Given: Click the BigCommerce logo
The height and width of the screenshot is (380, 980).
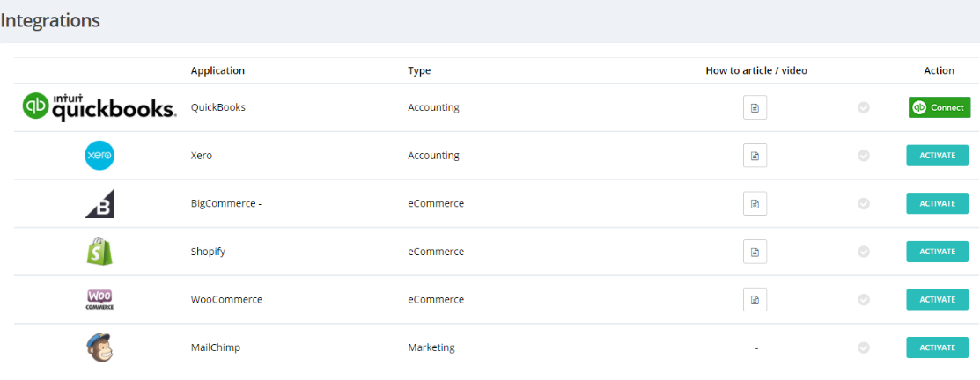Looking at the screenshot, I should 99,203.
